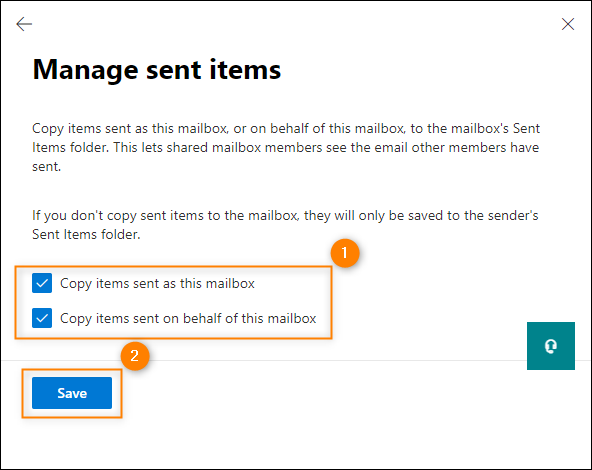Click the paragraph starting 'If you don't copy sent items'
Viewport: 592px width, 470px height.
pyautogui.click(x=285, y=225)
